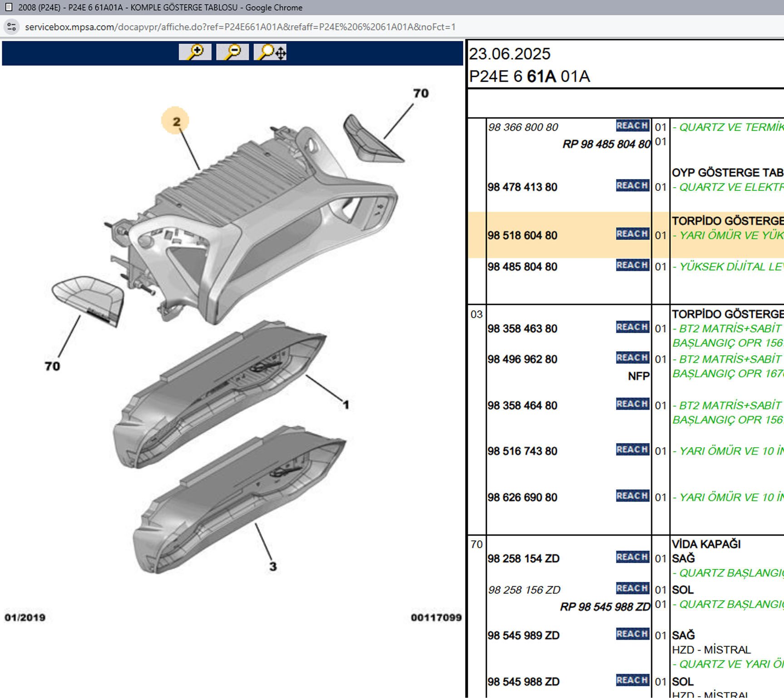Open replacement part RP 98 485 804 80
Screen dimensions: 784x698
coord(606,144)
